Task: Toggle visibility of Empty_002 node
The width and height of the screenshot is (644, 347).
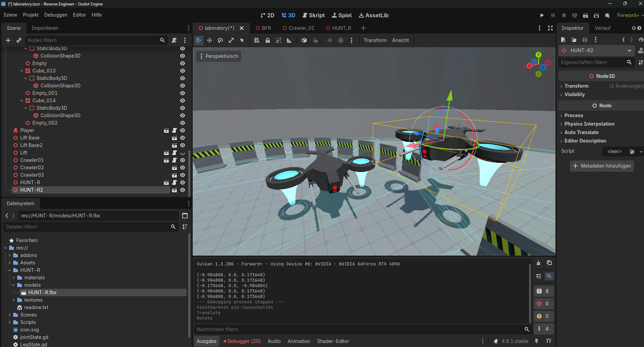Action: pos(183,123)
